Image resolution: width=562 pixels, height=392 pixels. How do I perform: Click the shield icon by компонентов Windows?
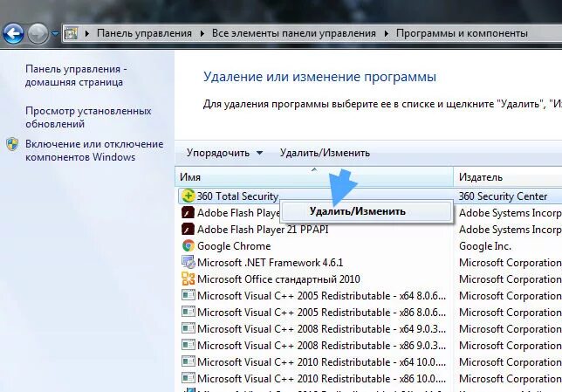12,144
